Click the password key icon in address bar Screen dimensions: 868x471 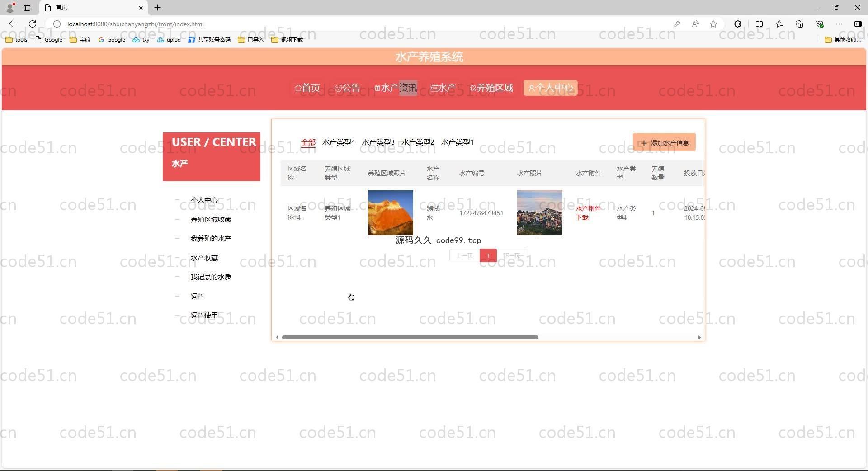pos(677,24)
